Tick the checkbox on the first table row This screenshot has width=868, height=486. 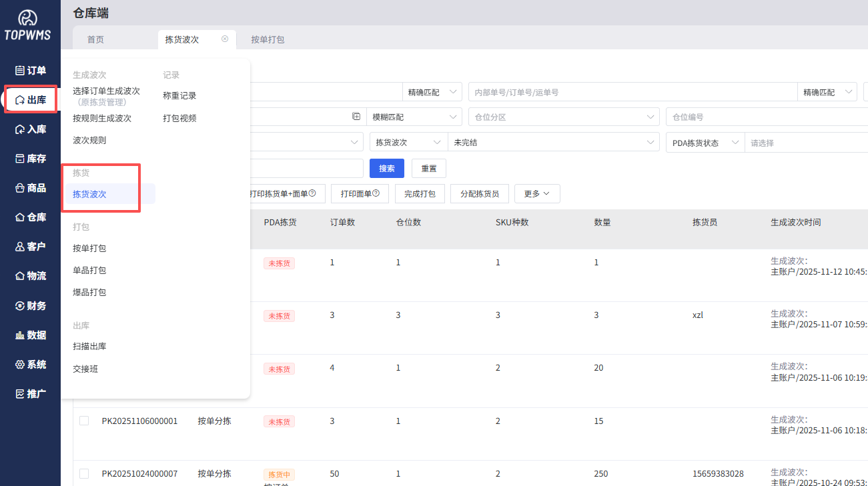(x=84, y=263)
